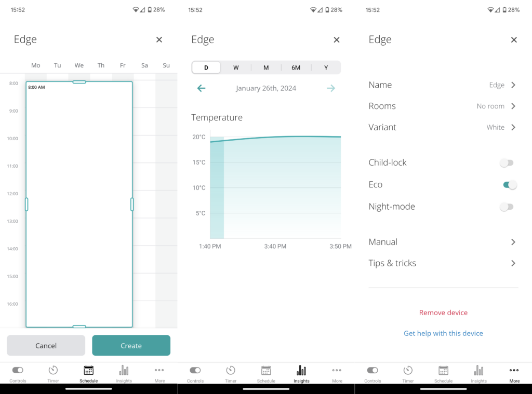
Task: Select the Y (year) range tab
Action: pos(326,67)
